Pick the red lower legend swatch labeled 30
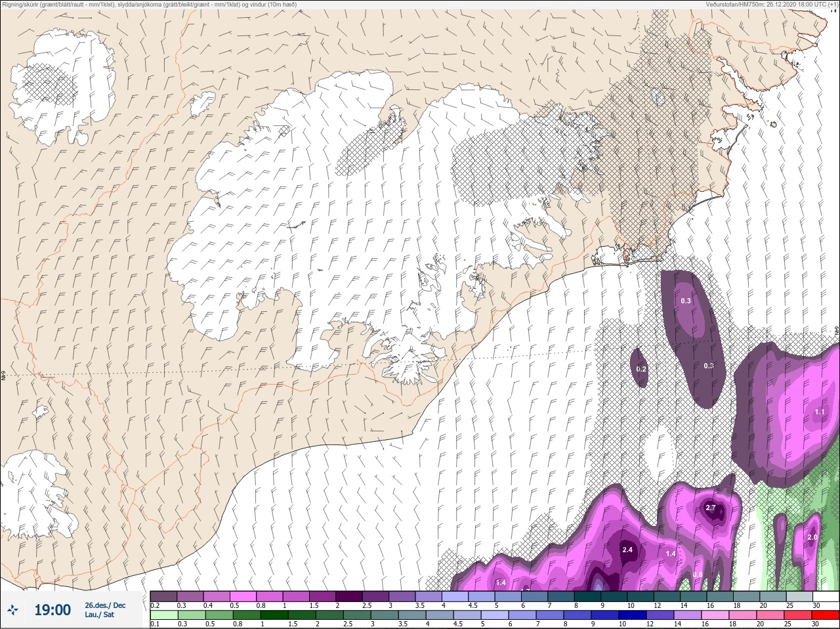840x629 pixels. pos(825,615)
